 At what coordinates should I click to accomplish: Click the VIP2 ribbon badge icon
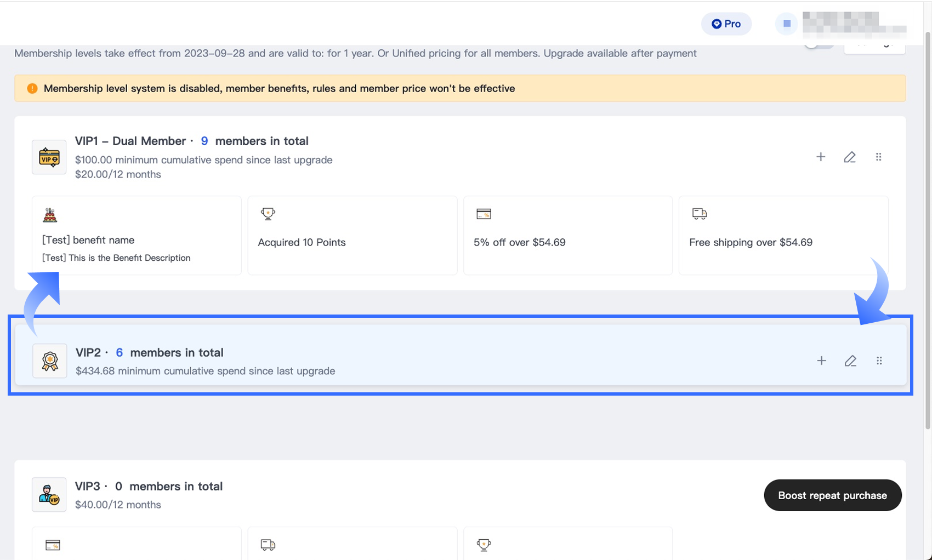pyautogui.click(x=50, y=361)
